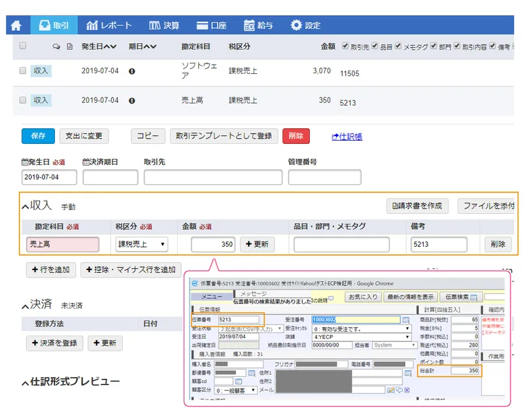The width and height of the screenshot is (523, 420).
Task: Open the 決算 menu
Action: click(164, 26)
